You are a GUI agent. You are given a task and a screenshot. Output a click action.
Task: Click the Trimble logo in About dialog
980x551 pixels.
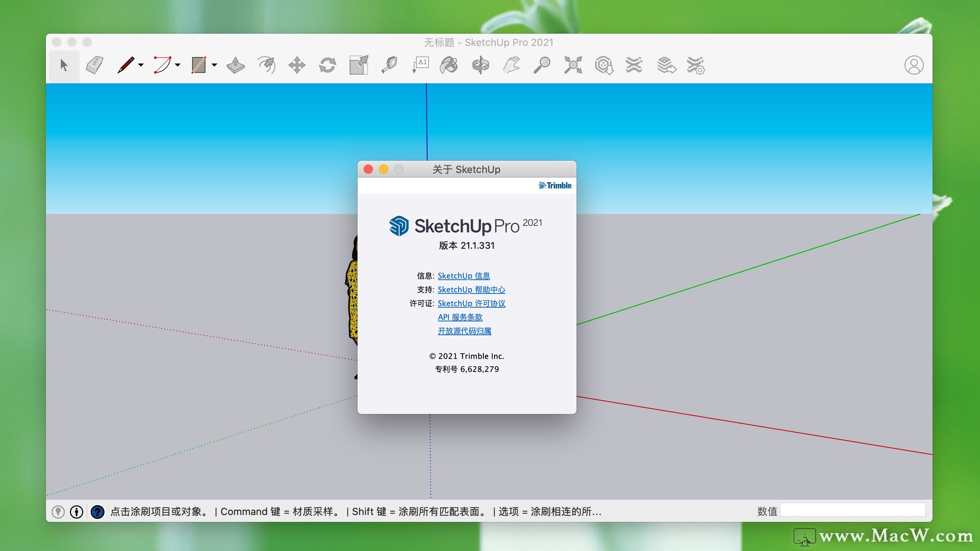(x=555, y=185)
